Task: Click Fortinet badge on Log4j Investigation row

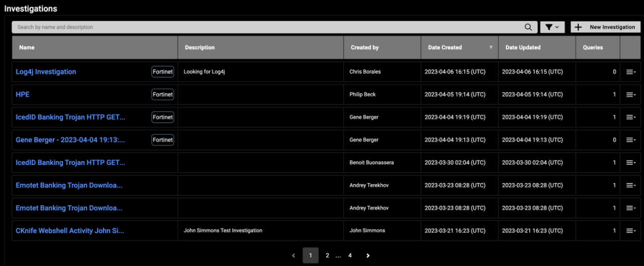Action: tap(163, 72)
